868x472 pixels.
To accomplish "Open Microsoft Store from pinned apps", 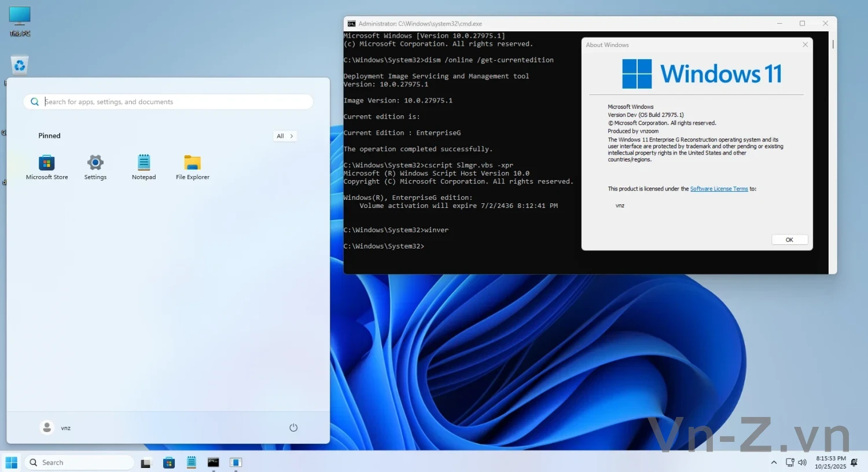I will (47, 163).
